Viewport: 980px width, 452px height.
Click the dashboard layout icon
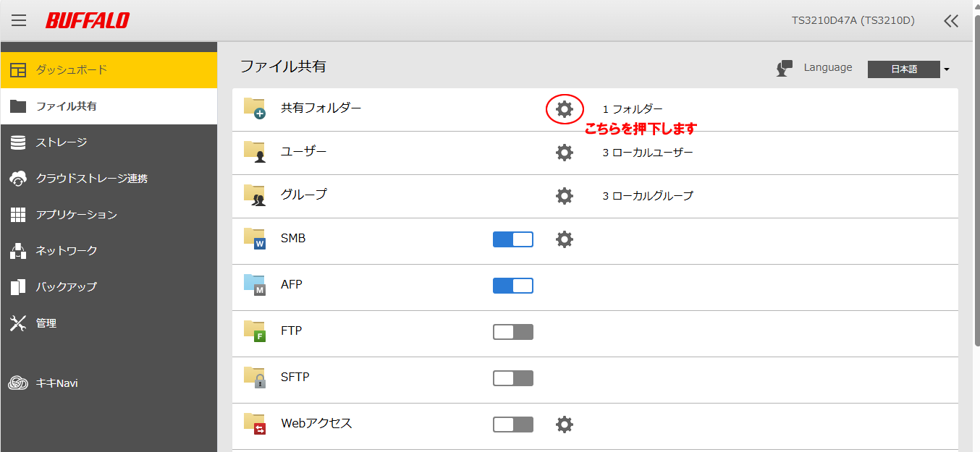pos(18,70)
